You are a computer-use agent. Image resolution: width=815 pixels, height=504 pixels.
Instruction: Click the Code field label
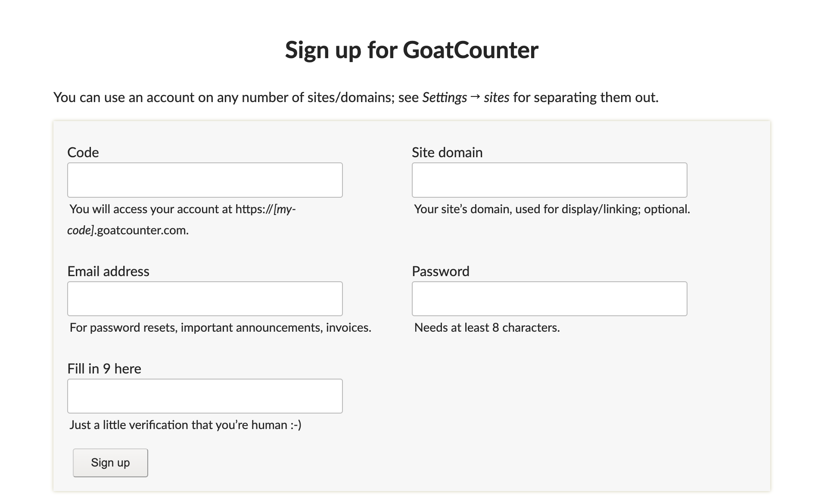tap(83, 152)
